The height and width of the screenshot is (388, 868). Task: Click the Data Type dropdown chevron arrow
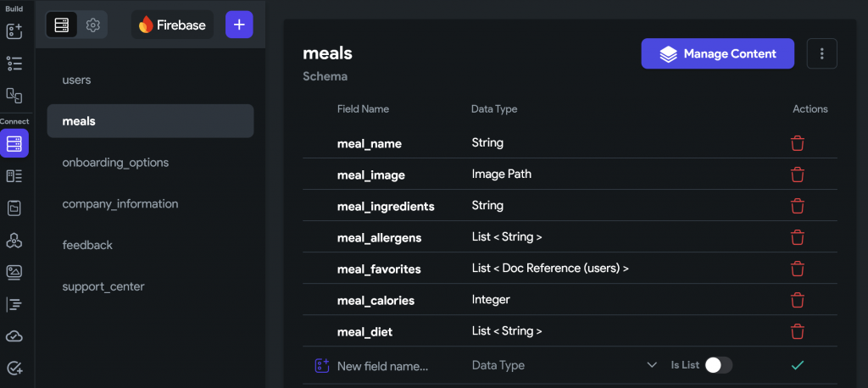652,365
